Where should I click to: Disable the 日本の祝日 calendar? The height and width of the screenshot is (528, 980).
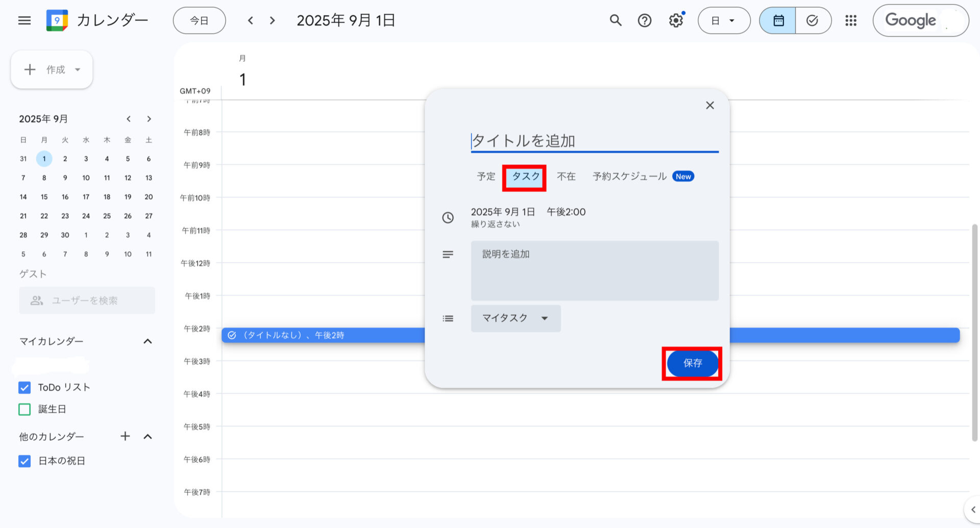pos(24,461)
